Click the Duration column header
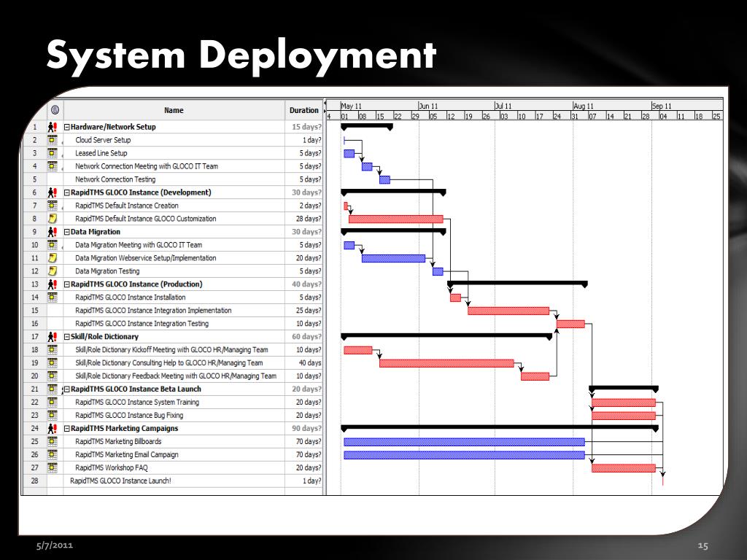Viewport: 747px width, 560px height. pos(304,110)
